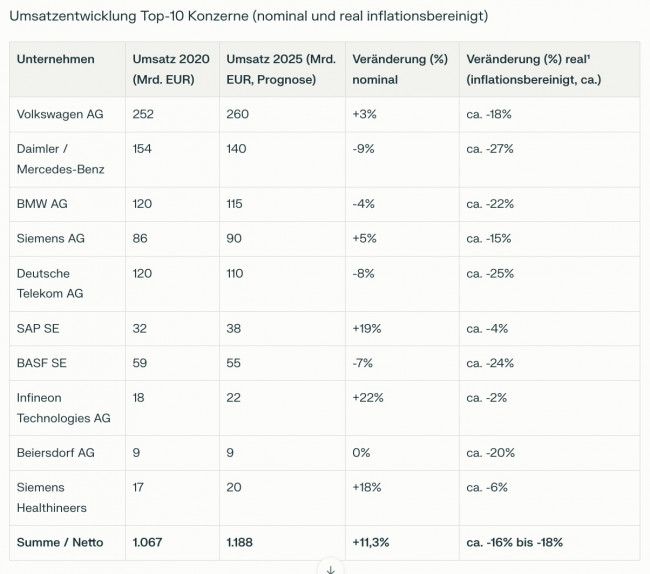Click the Umsatz 2020 (Mrd. EUR) header

point(171,69)
